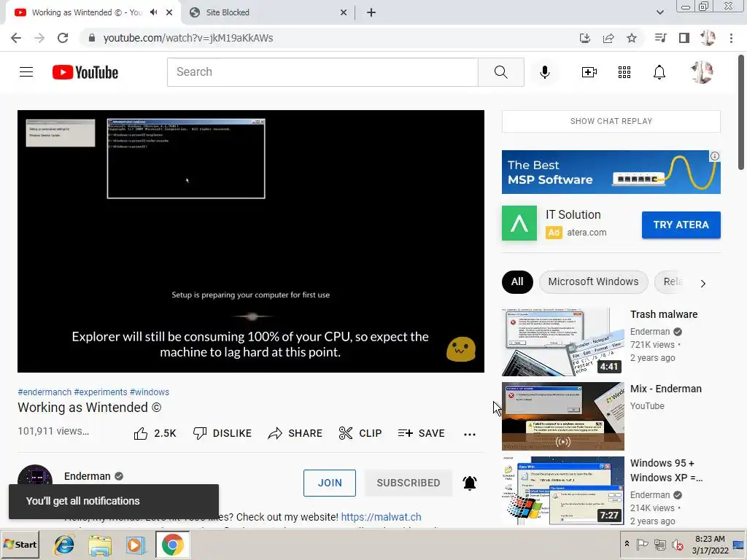
Task: Click the browser address bar URL
Action: tap(188, 38)
